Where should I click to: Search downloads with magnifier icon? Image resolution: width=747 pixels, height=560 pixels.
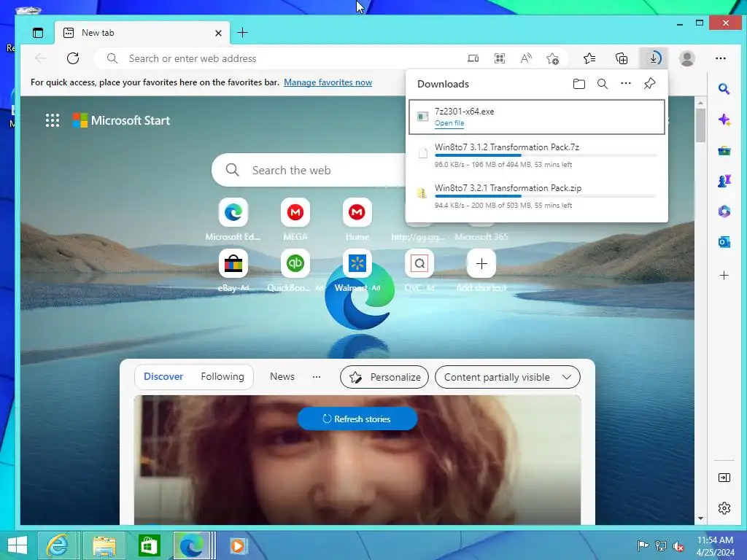coord(602,84)
